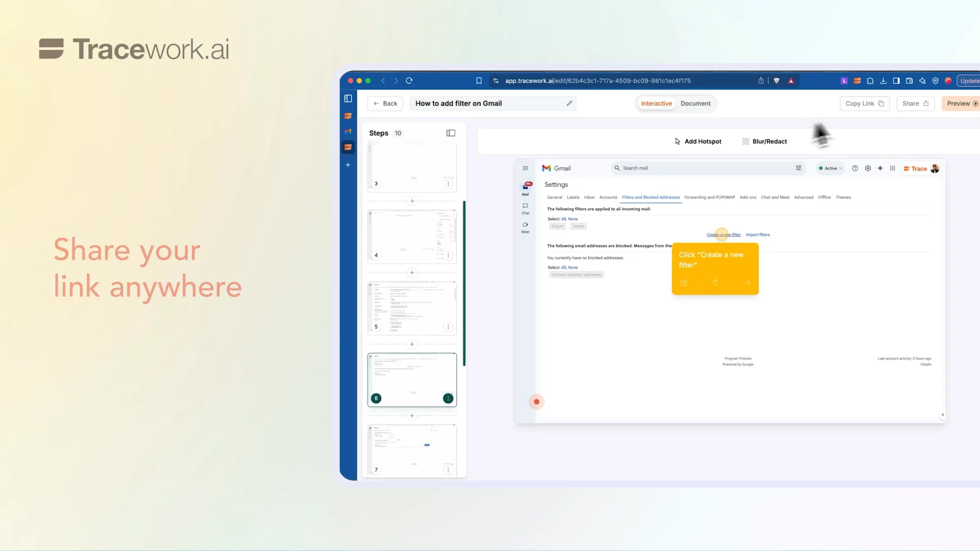The height and width of the screenshot is (551, 980).
Task: Edit the title with the pencil icon
Action: tap(569, 103)
